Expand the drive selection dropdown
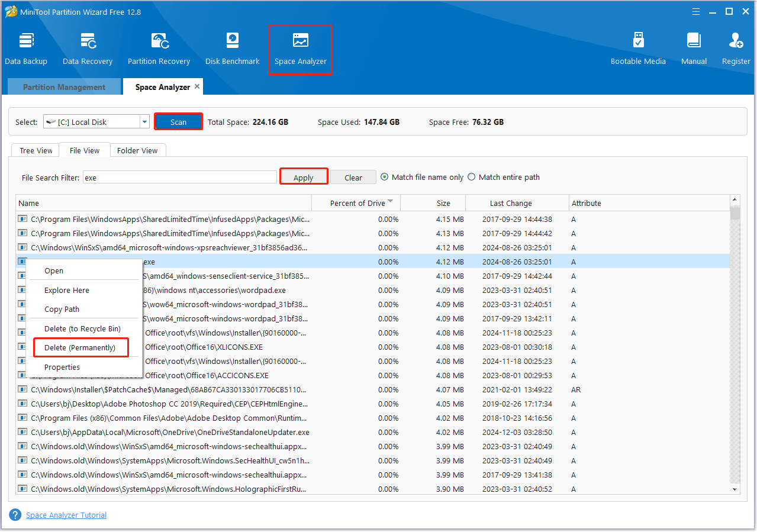This screenshot has height=532, width=757. pyautogui.click(x=144, y=122)
